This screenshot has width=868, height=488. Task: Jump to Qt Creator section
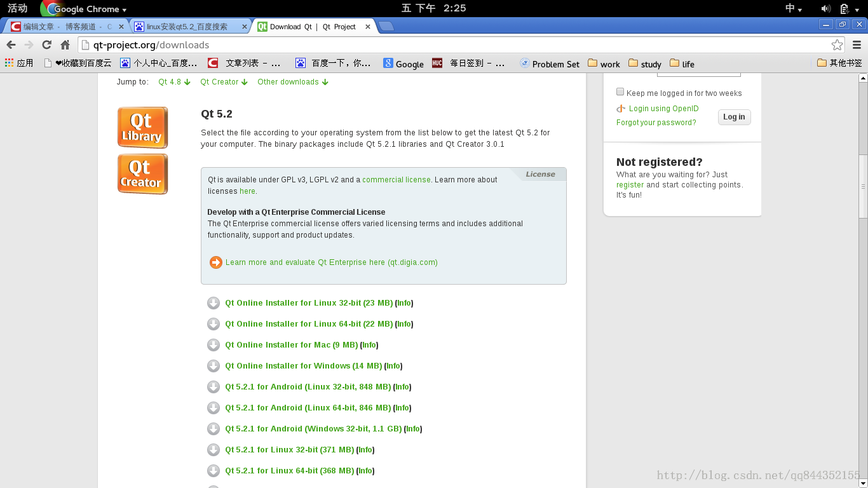(224, 82)
